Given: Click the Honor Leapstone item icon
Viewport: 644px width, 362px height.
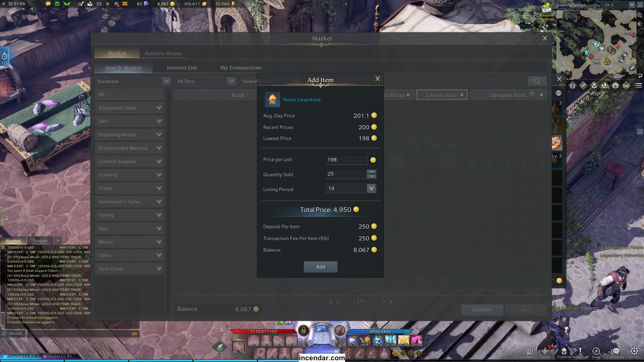Looking at the screenshot, I should click(x=272, y=100).
